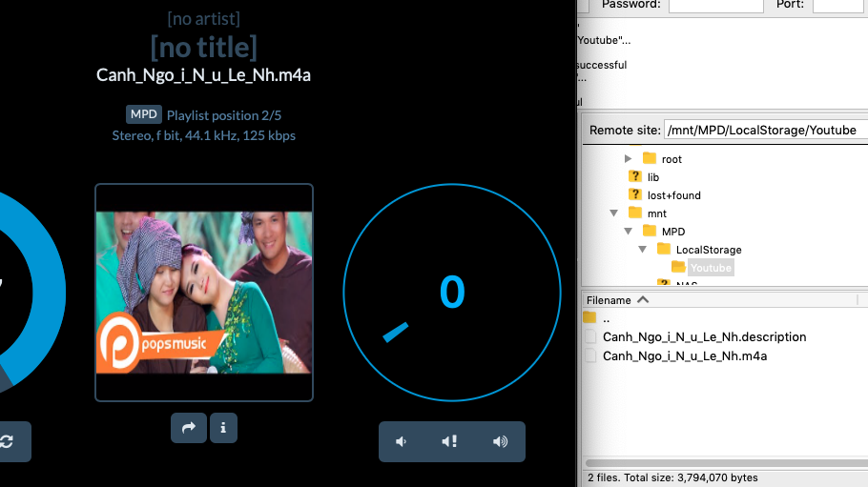Screen dimensions: 868x487
Task: Select Canh_Ngo_i_N_u_Le_Nh.m4a in file list
Action: (x=685, y=355)
